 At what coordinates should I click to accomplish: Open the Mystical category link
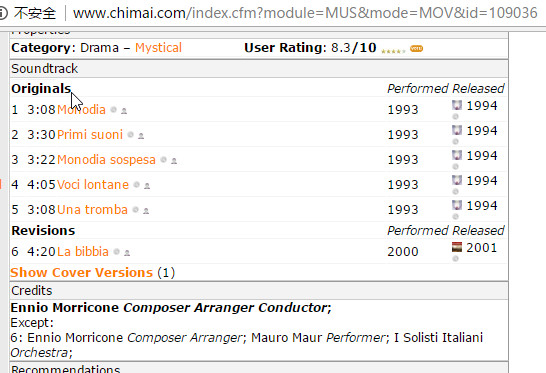pyautogui.click(x=158, y=48)
